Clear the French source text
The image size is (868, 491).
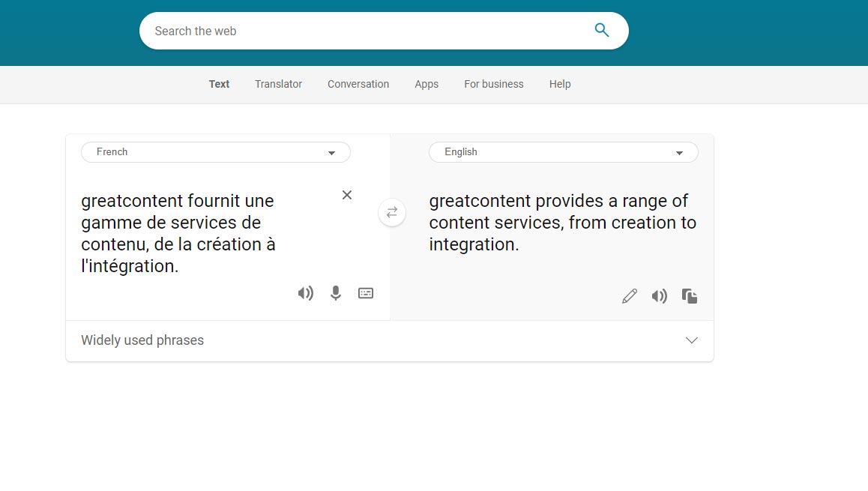(347, 195)
